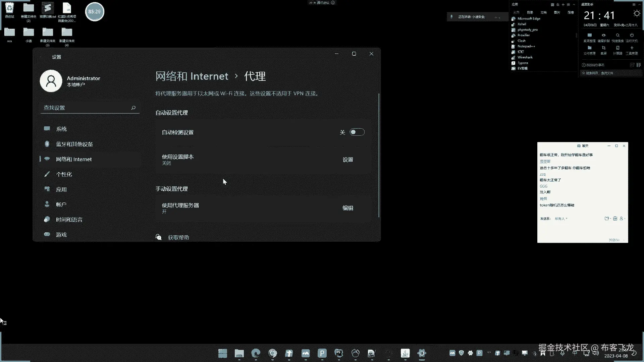Open the 应用 apps settings category
Screen dimensions: 644x362
61,189
